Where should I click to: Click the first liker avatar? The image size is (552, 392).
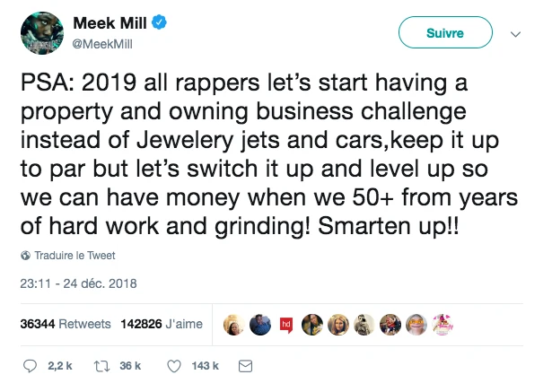coord(233,323)
